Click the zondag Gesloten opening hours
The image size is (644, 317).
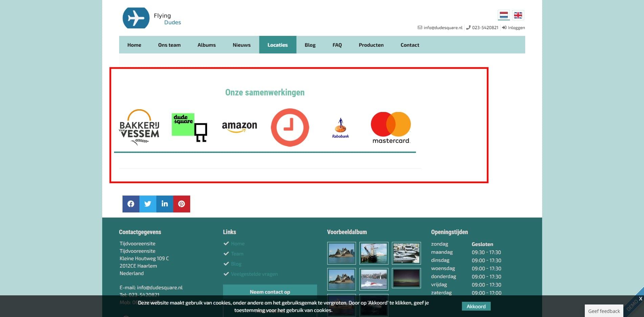[462, 244]
